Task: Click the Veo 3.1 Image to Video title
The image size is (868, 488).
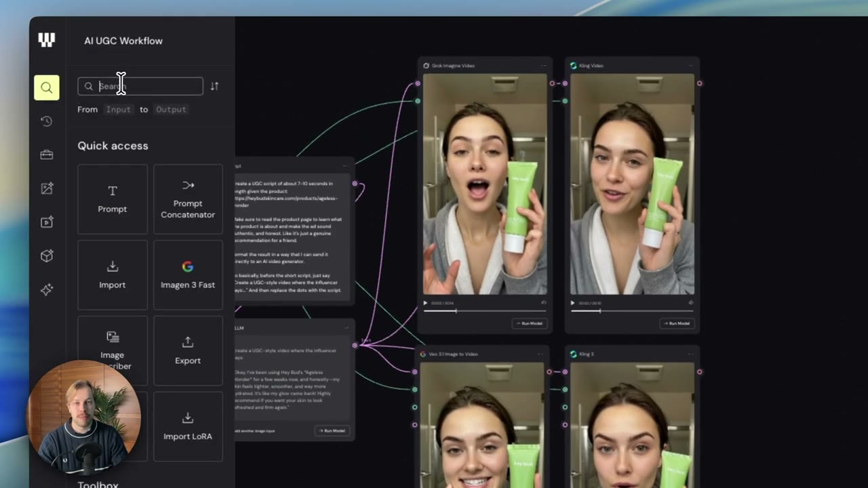Action: 453,354
